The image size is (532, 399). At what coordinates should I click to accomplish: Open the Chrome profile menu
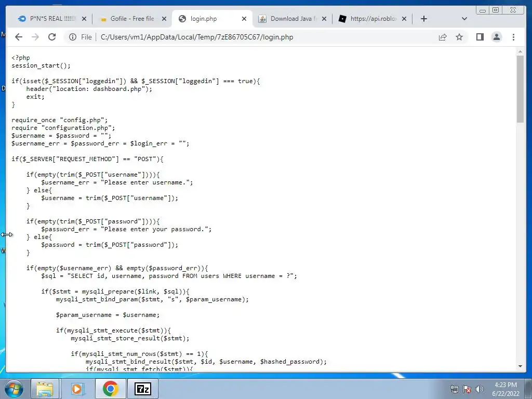click(496, 37)
